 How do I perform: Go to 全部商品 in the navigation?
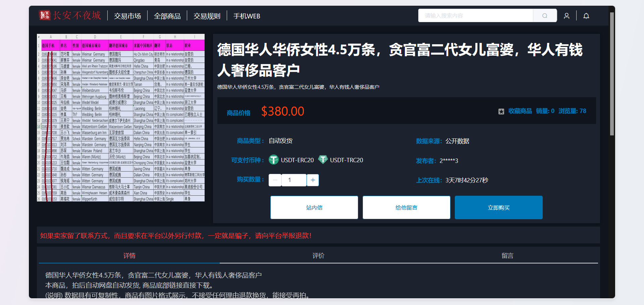tap(167, 16)
